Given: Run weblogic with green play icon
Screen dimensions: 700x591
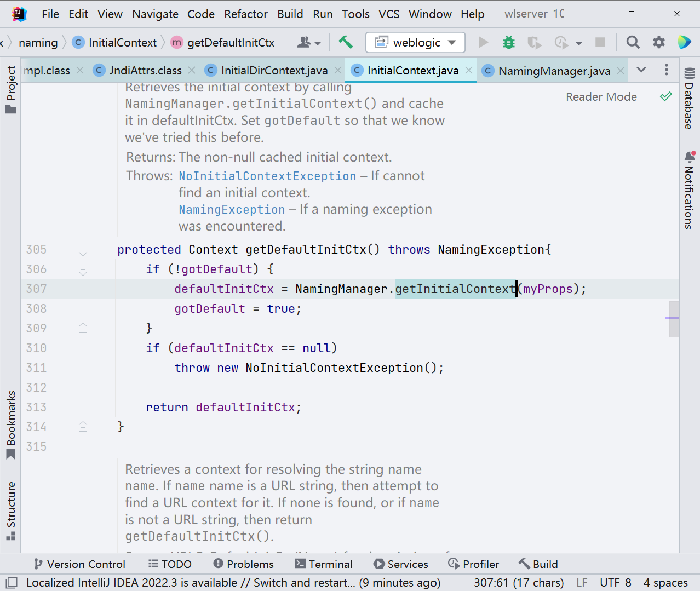Looking at the screenshot, I should click(x=484, y=42).
